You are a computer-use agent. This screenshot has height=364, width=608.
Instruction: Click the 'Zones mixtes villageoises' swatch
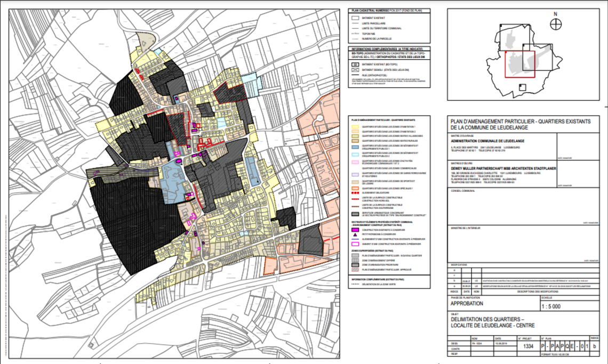355,136
